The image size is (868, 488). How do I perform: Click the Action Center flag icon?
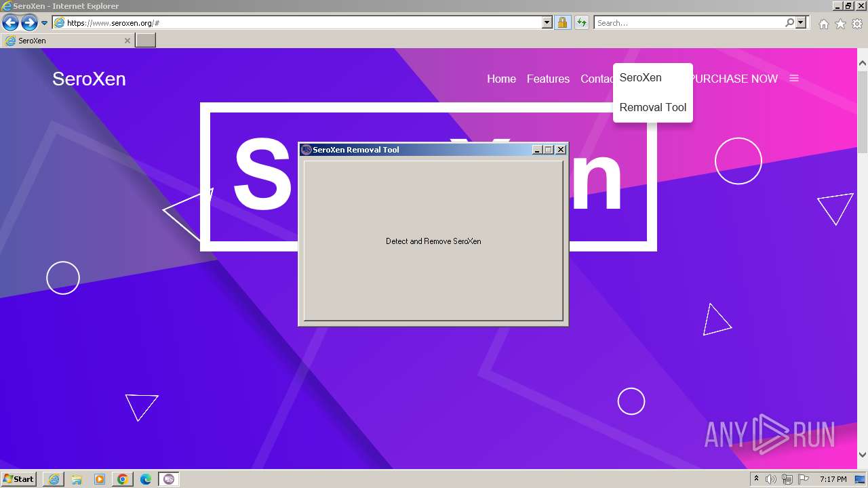804,479
